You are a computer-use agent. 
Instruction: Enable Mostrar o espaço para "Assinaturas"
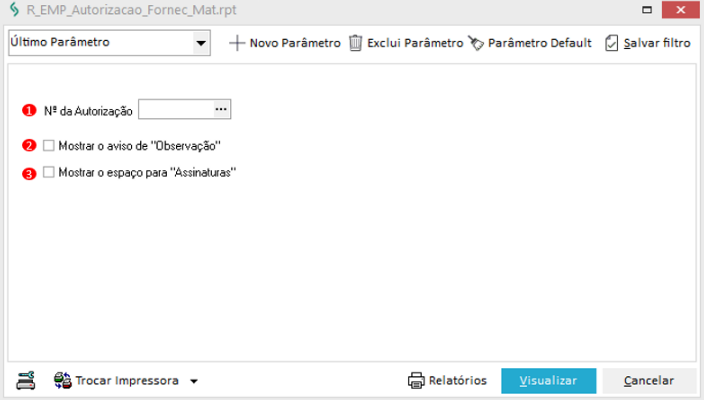click(x=48, y=172)
